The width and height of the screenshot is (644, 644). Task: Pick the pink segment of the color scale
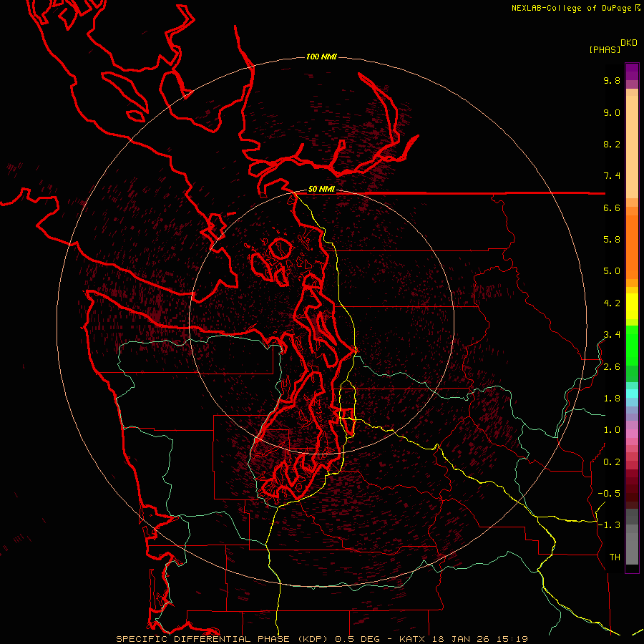[x=632, y=434]
